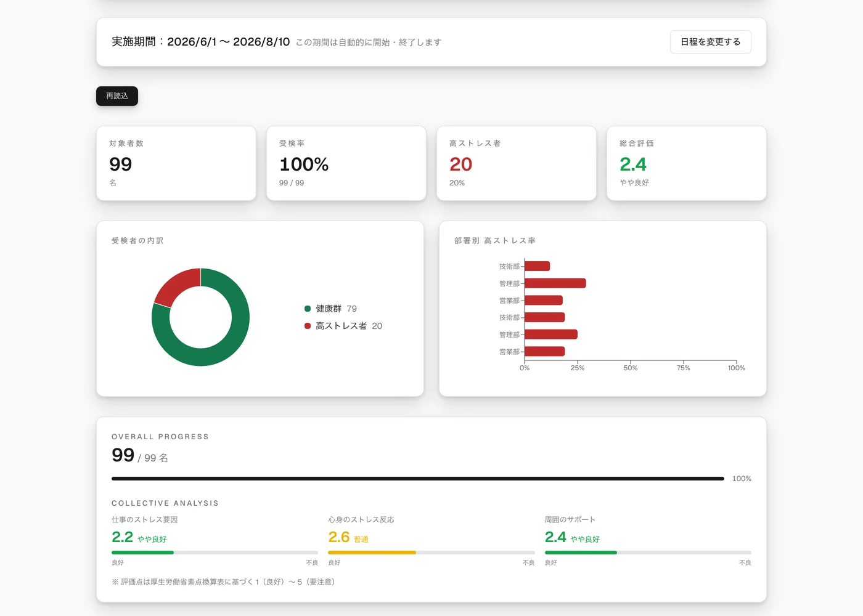Viewport: 863px width, 616px height.
Task: Click the 2.6 普通 score
Action: tap(348, 537)
